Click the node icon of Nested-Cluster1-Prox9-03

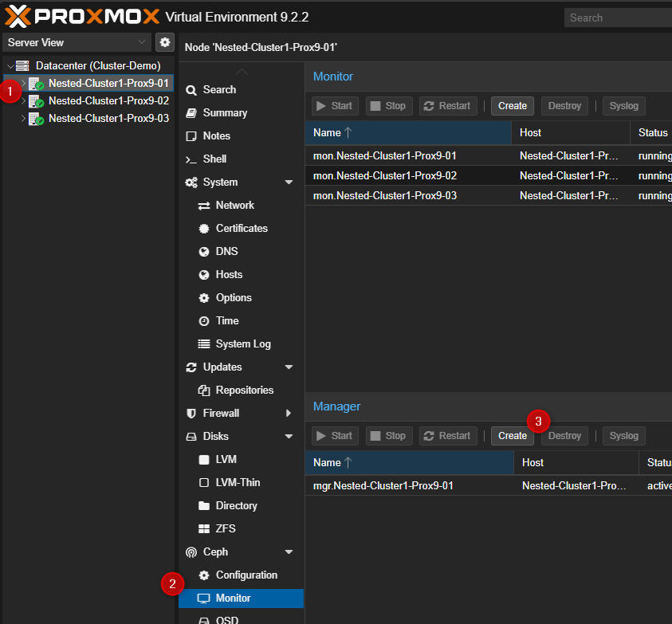(x=36, y=119)
